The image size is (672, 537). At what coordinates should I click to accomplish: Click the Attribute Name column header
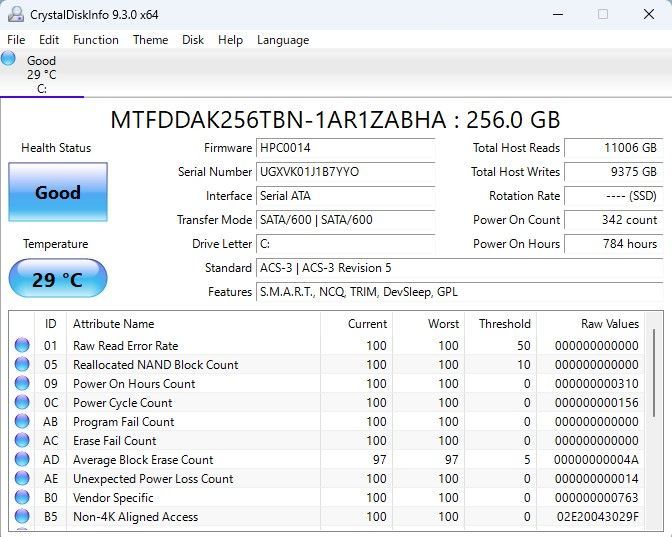pyautogui.click(x=193, y=324)
